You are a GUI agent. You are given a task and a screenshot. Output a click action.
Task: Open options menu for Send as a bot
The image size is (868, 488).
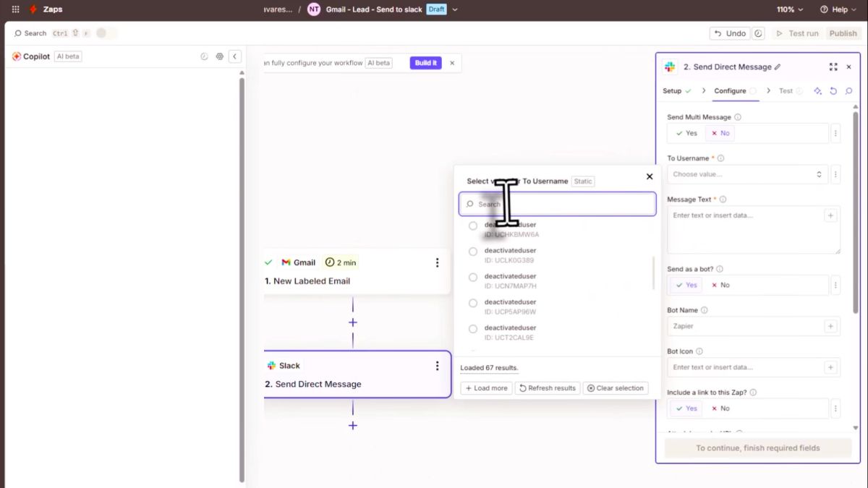pos(835,285)
